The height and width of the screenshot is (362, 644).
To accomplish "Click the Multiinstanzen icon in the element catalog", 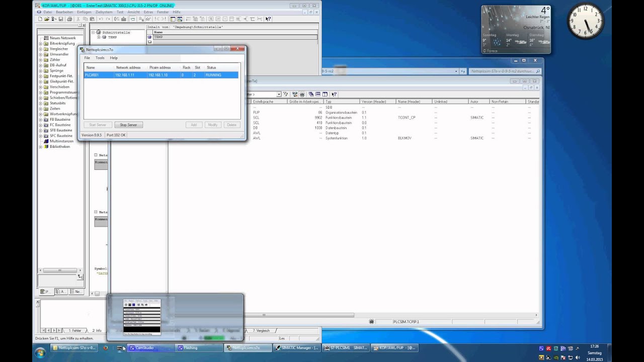I will [x=46, y=141].
